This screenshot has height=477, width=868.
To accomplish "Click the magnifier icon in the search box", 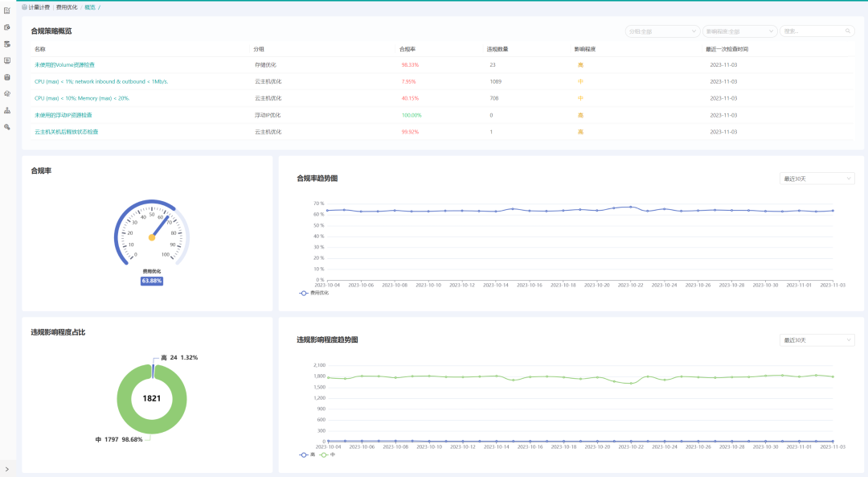I will coord(848,31).
